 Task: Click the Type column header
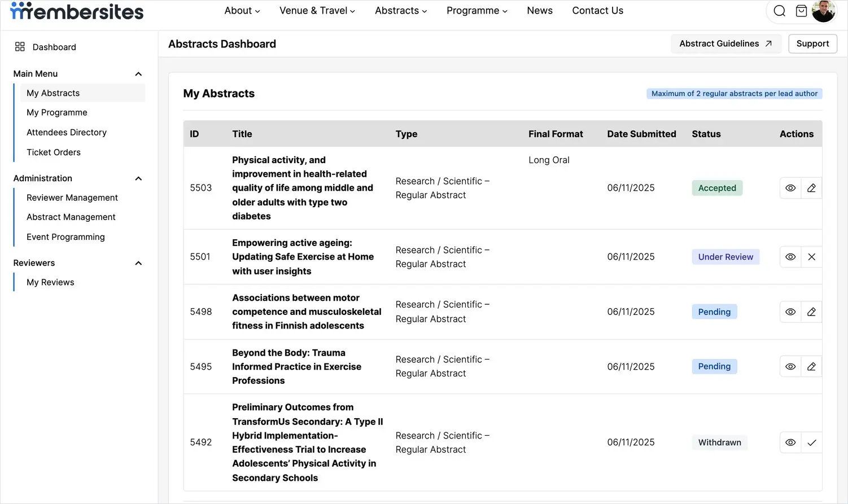click(x=406, y=134)
